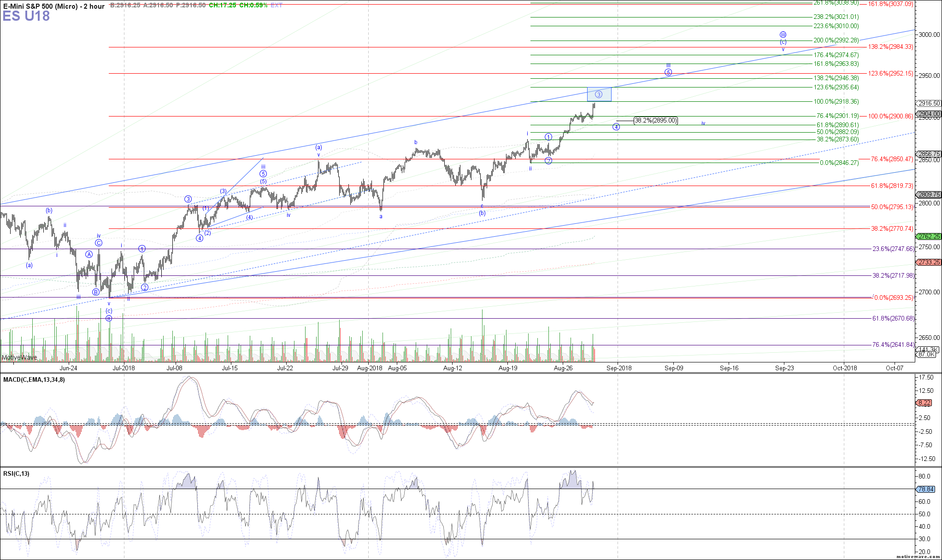Click the green CH:17.25 change value

click(x=223, y=5)
